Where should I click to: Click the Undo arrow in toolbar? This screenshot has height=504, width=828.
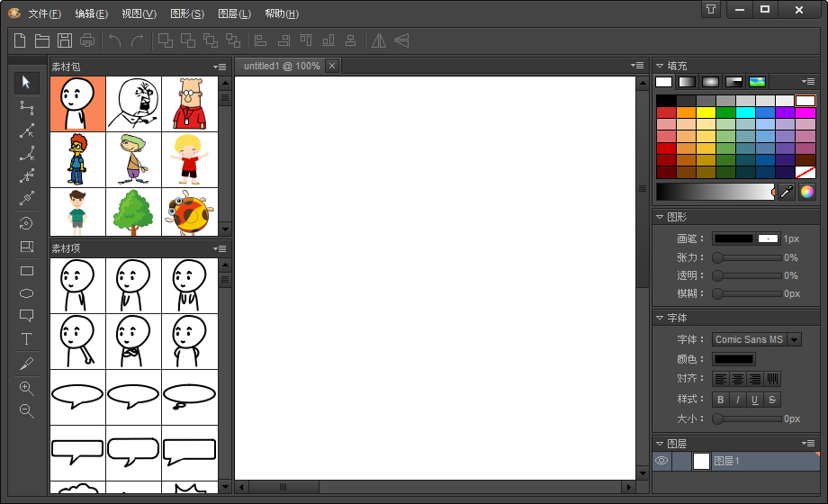[x=115, y=40]
